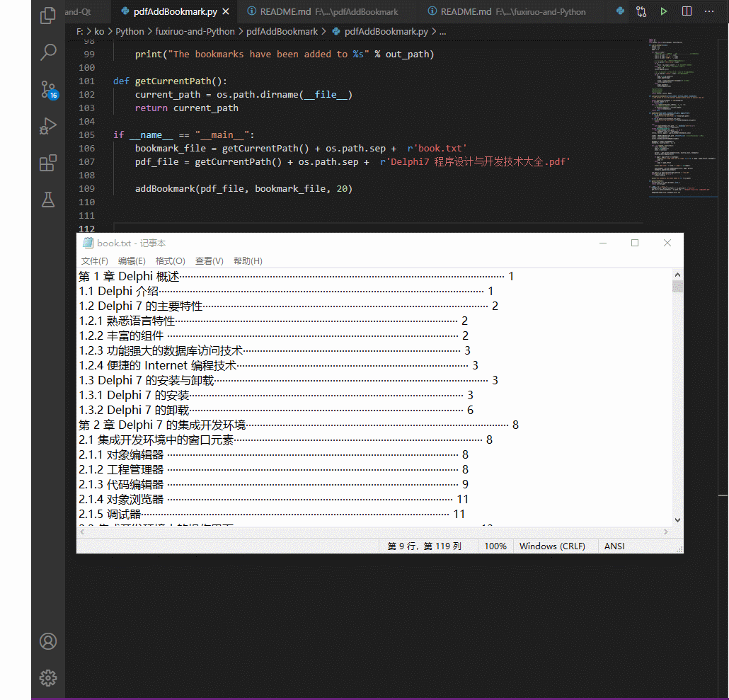Click Windows (CRLF) in Notepad status bar
Image resolution: width=729 pixels, height=700 pixels.
[552, 546]
